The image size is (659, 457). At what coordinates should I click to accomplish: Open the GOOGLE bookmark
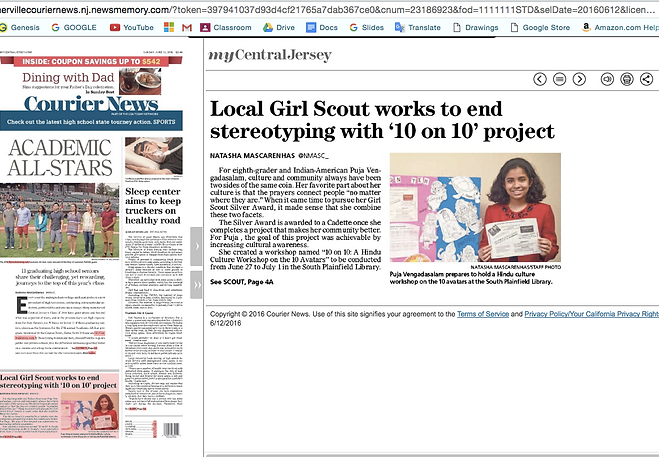click(74, 27)
